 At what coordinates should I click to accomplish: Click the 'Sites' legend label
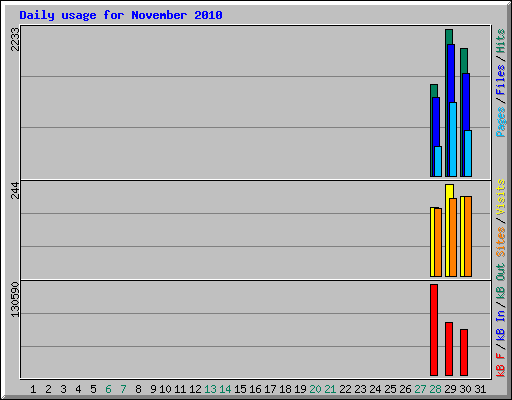pyautogui.click(x=501, y=242)
